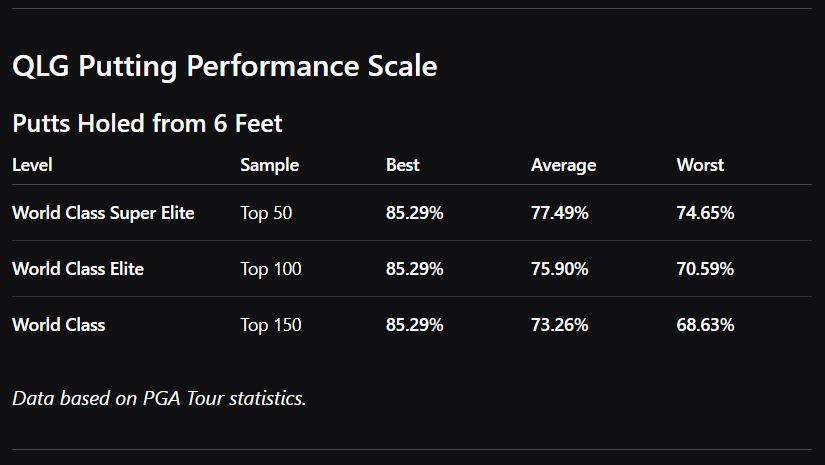825x465 pixels.
Task: Select the World Class Super Elite row label
Action: [x=103, y=213]
